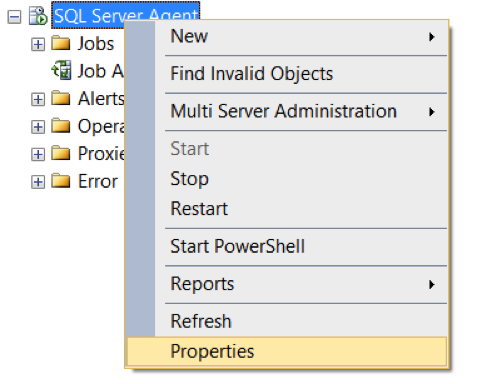Expand the Operators folder node

tap(38, 127)
